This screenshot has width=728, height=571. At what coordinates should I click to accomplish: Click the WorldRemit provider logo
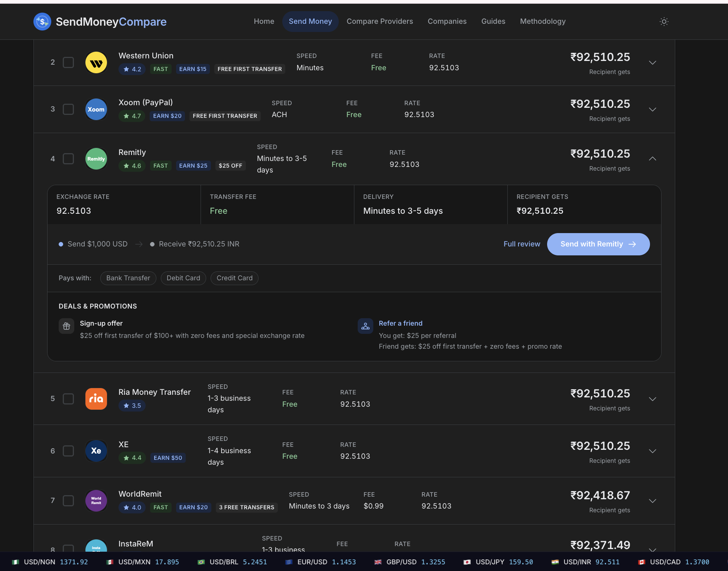(96, 500)
